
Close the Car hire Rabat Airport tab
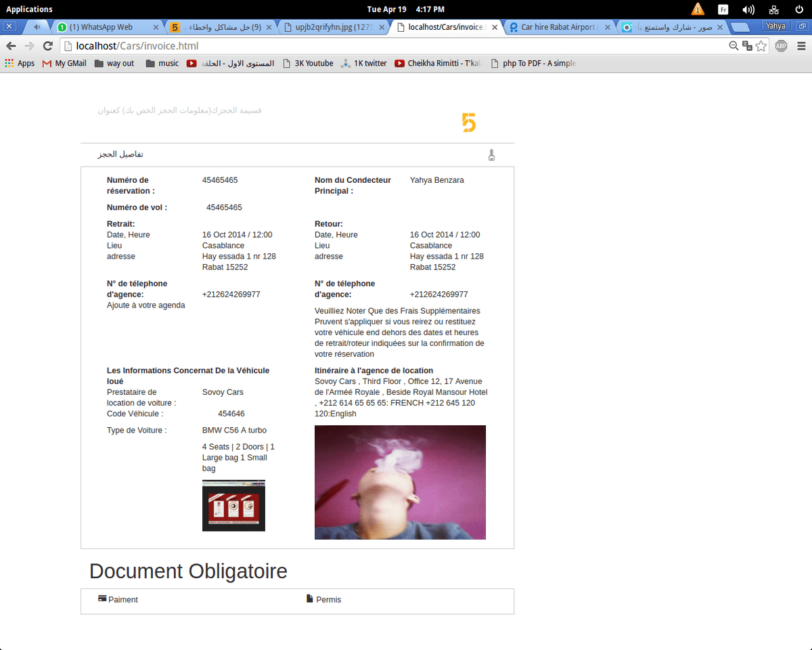[x=607, y=27]
